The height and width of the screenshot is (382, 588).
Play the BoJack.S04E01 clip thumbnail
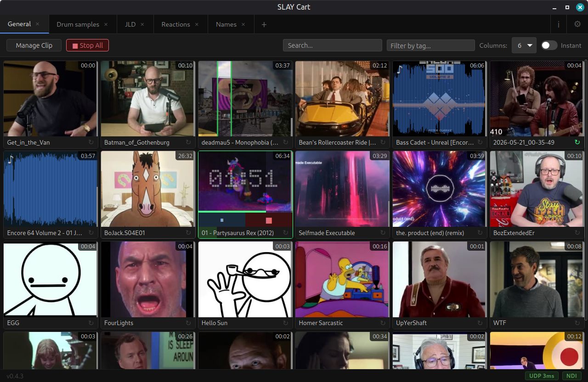click(147, 189)
